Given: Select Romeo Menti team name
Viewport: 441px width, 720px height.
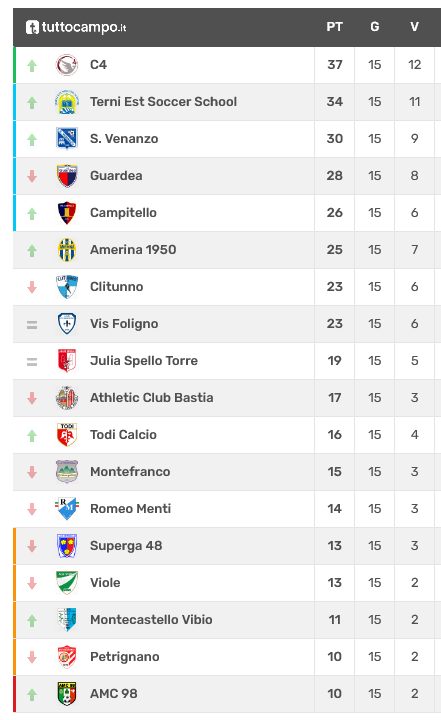Looking at the screenshot, I should (x=130, y=509).
